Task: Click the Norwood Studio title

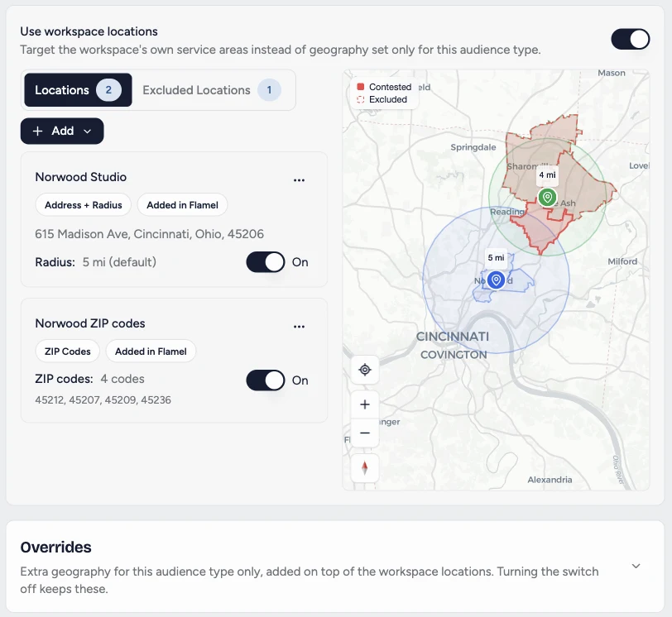Action: click(x=80, y=177)
